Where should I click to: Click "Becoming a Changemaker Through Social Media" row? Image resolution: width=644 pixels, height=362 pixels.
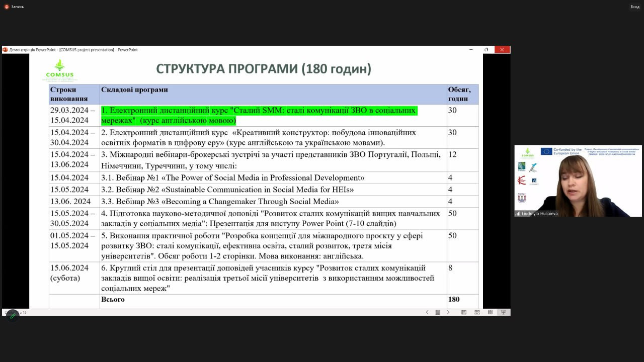coord(220,202)
